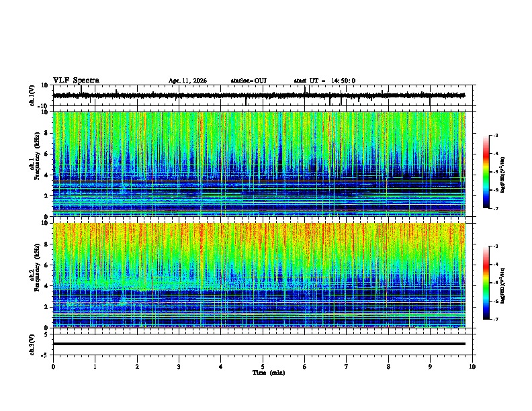The height and width of the screenshot is (411, 532).
Task: Click the "-7" label on ch.2 color scale
Action: pyautogui.click(x=495, y=319)
